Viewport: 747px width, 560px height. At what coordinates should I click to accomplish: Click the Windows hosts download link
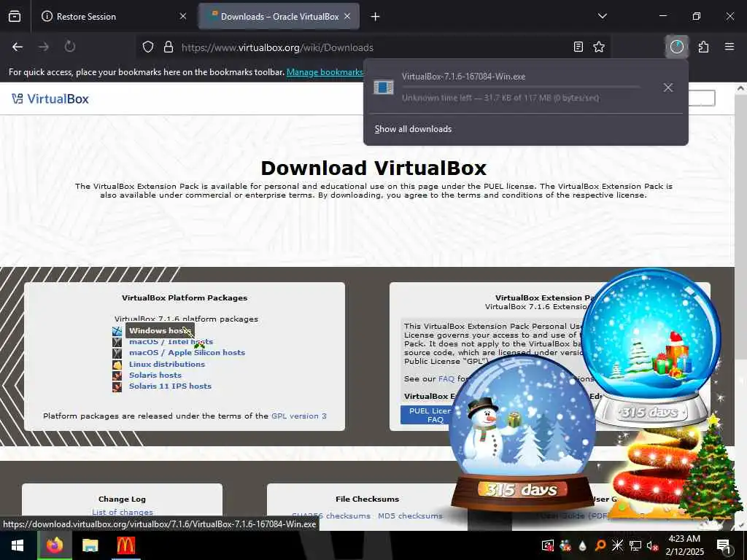160,330
